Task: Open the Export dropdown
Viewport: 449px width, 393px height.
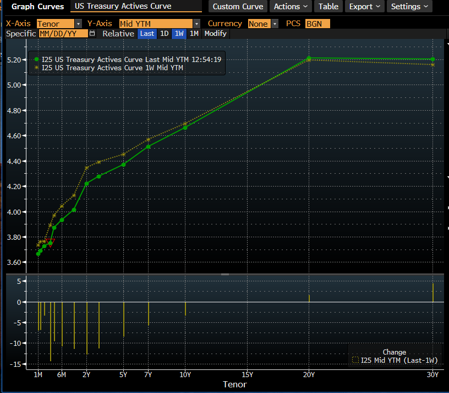Action: [x=364, y=6]
